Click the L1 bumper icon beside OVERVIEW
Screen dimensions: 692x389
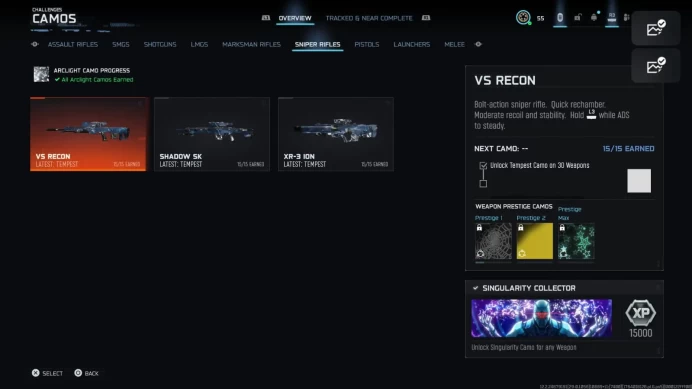[266, 18]
